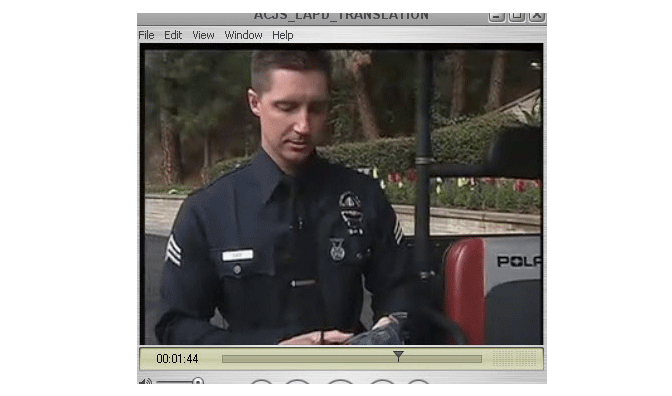Click the center play button
This screenshot has height=396, width=672.
pos(340,381)
